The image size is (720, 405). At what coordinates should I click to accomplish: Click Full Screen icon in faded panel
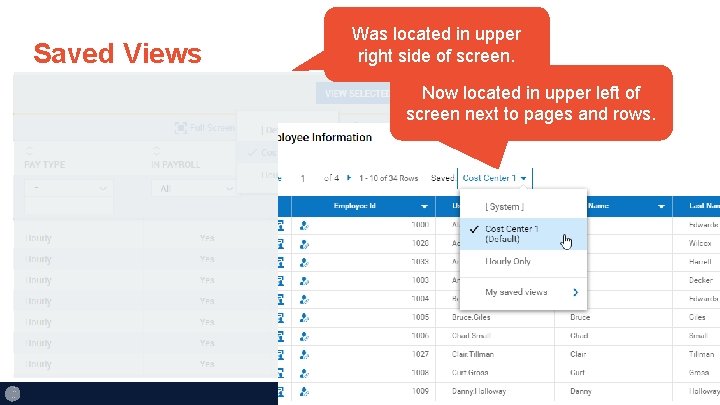[x=180, y=128]
